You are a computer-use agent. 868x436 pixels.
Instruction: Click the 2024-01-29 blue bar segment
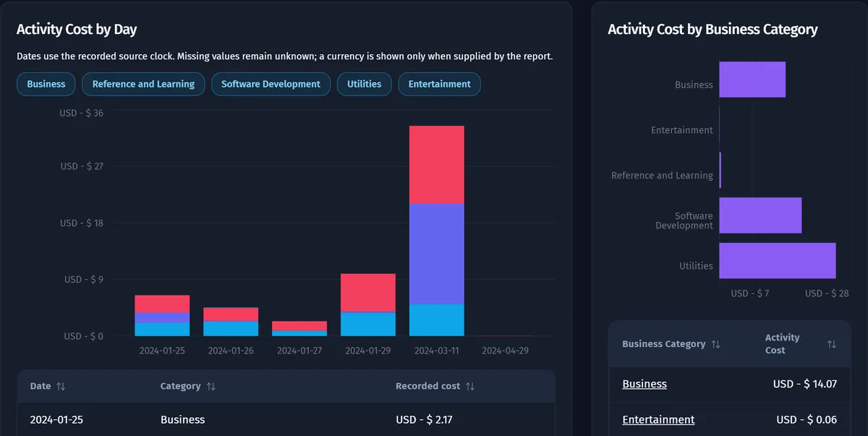pyautogui.click(x=368, y=325)
